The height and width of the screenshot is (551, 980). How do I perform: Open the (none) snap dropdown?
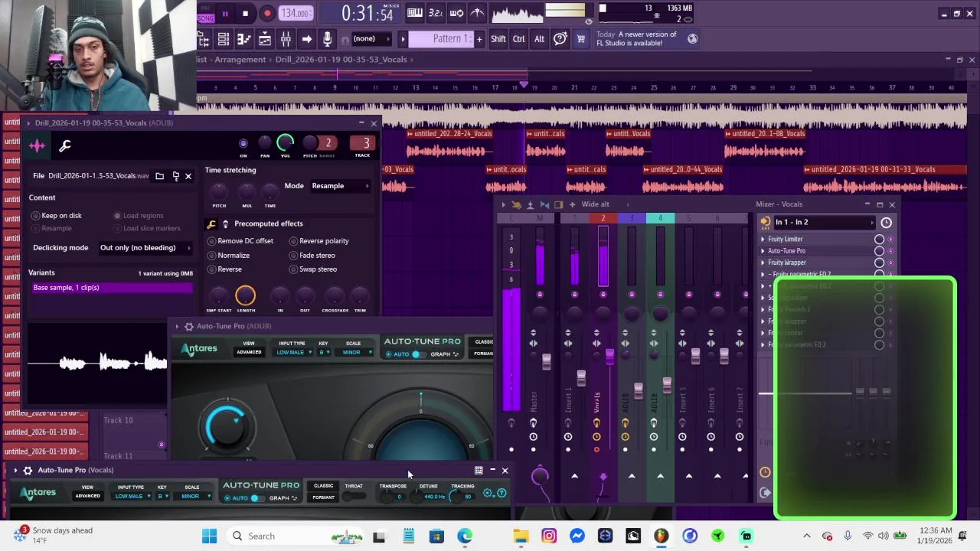coord(371,39)
